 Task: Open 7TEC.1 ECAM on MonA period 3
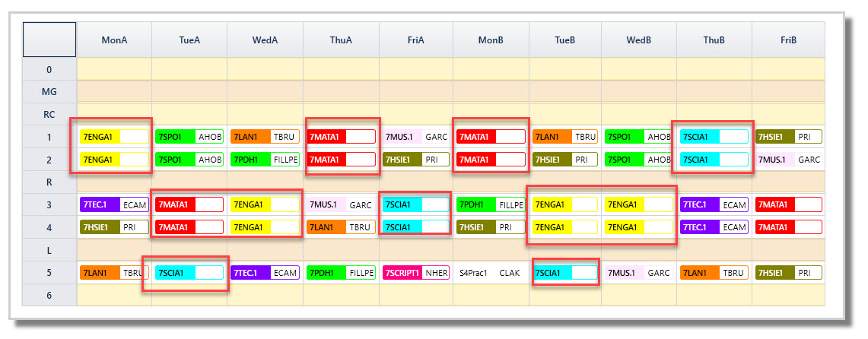tap(115, 204)
